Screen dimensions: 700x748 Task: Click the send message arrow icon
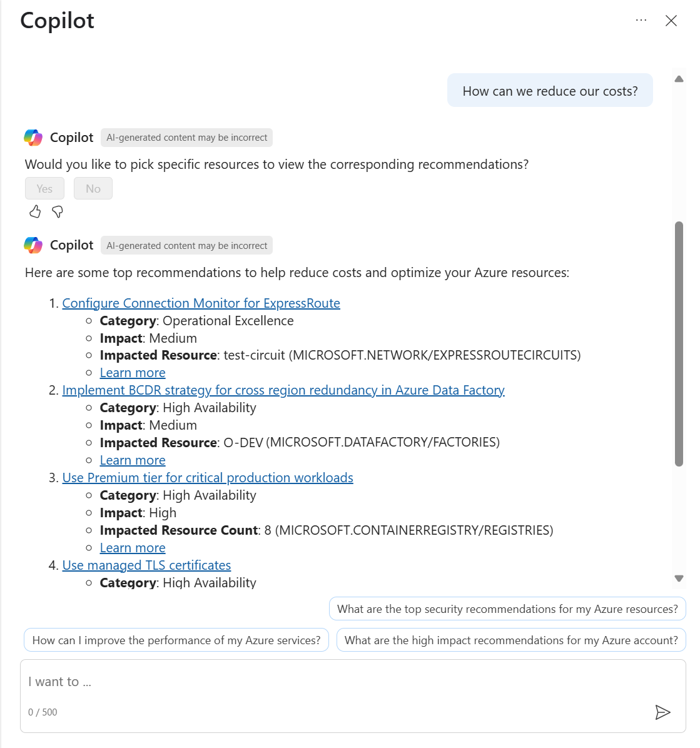coord(662,712)
